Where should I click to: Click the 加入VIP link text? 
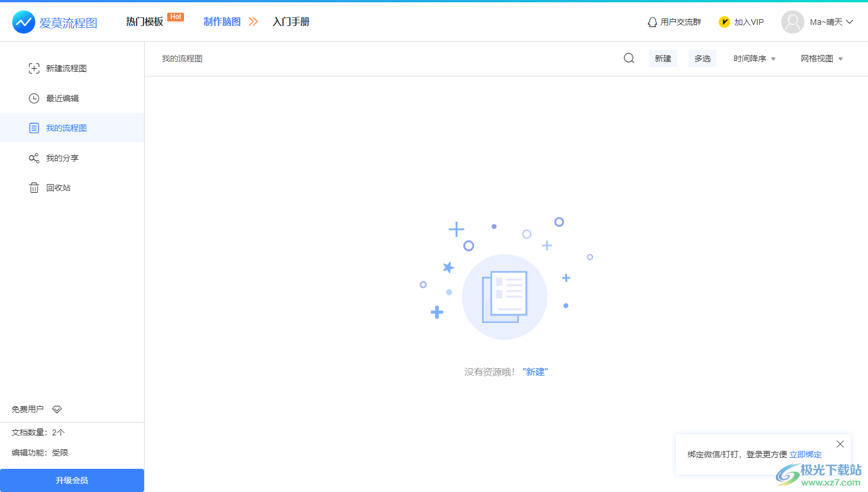(749, 22)
